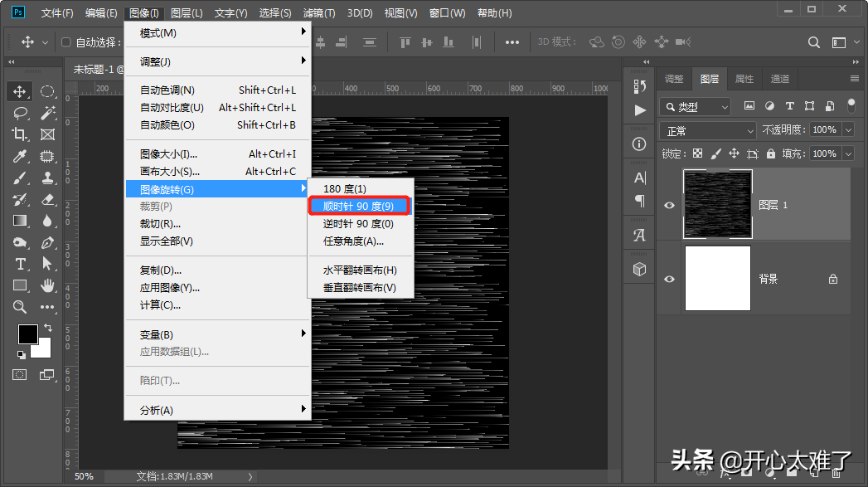Choose 自动色调(N) menu entry

pyautogui.click(x=218, y=90)
